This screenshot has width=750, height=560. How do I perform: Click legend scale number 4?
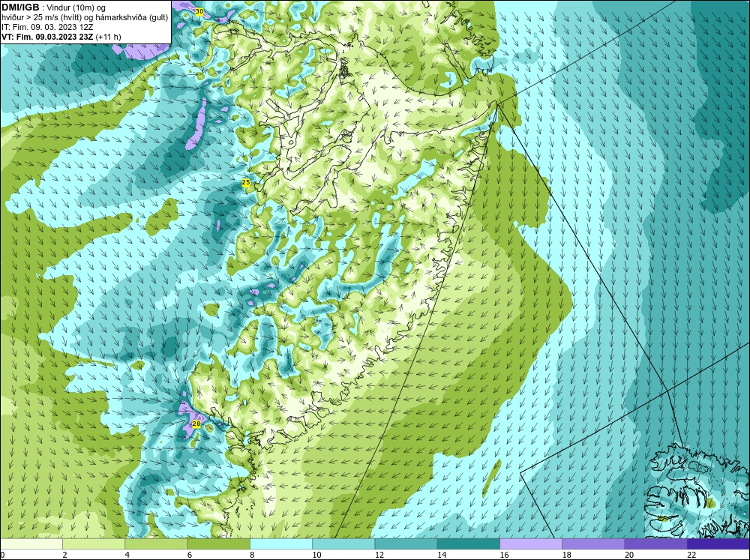tap(127, 555)
